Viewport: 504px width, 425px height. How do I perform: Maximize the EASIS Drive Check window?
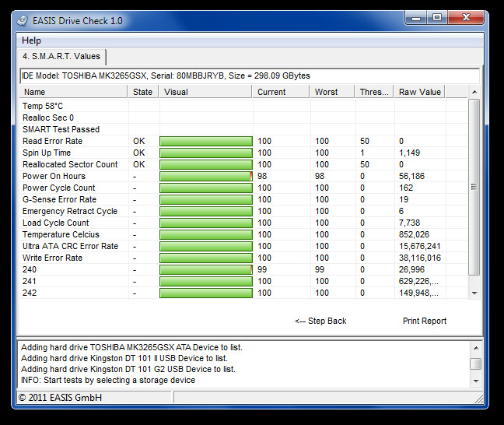[437, 17]
